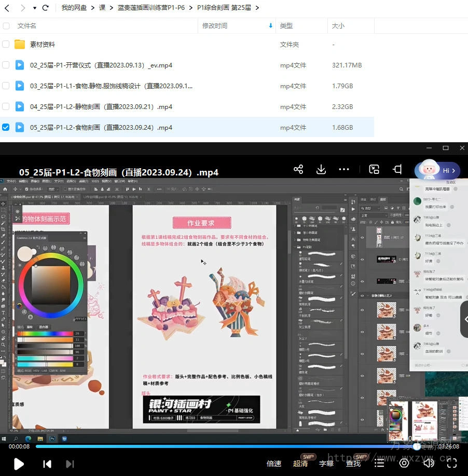Screen dimensions: 468x476
Task: Open the 倍速 playback speed menu
Action: point(274,464)
